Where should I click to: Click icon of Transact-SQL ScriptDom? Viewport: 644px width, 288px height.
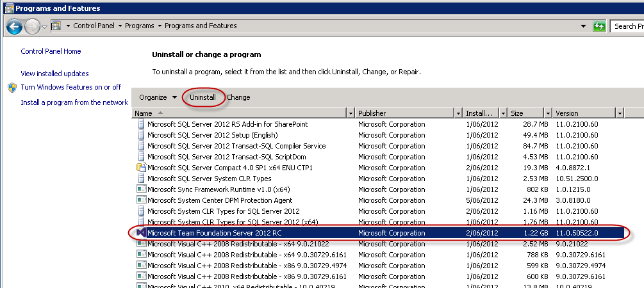pos(141,157)
